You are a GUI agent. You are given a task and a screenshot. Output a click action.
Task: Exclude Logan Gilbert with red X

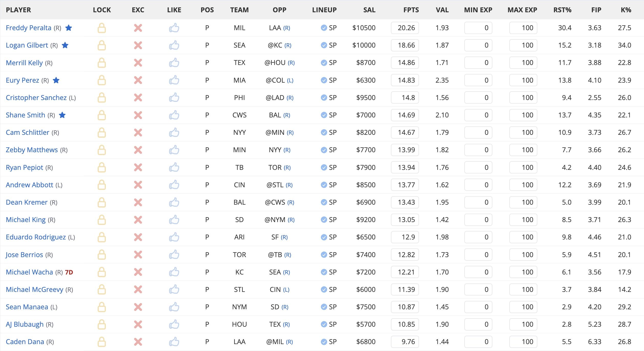pyautogui.click(x=138, y=45)
